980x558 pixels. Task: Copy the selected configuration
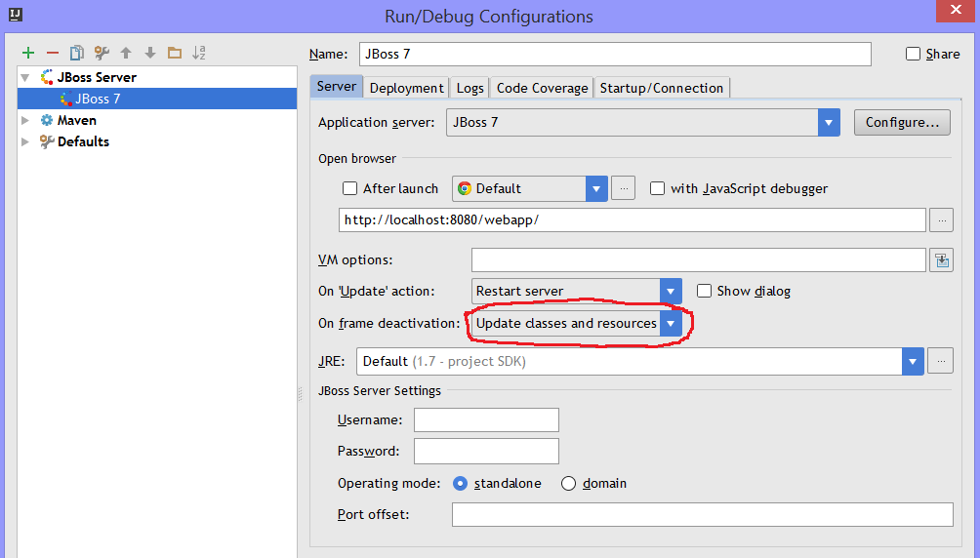(x=77, y=53)
